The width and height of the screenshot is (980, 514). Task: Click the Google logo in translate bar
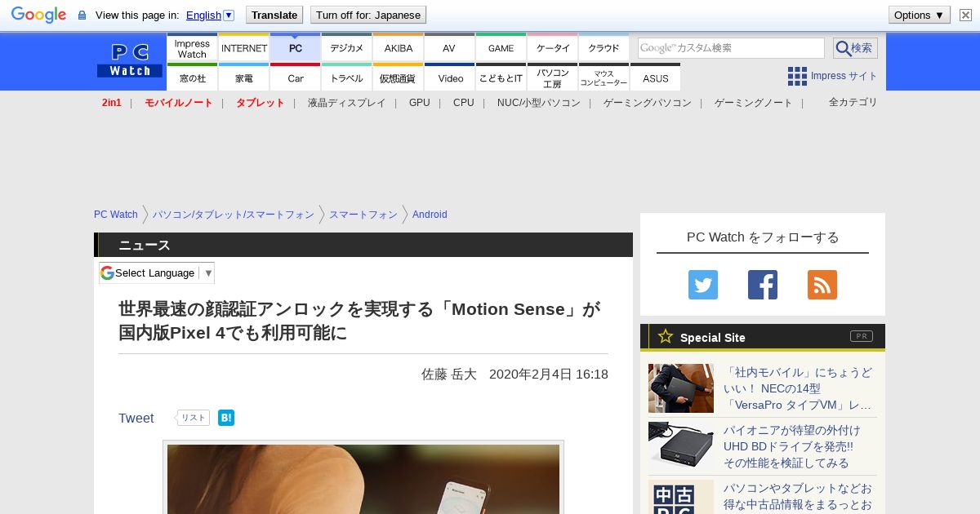[x=38, y=15]
